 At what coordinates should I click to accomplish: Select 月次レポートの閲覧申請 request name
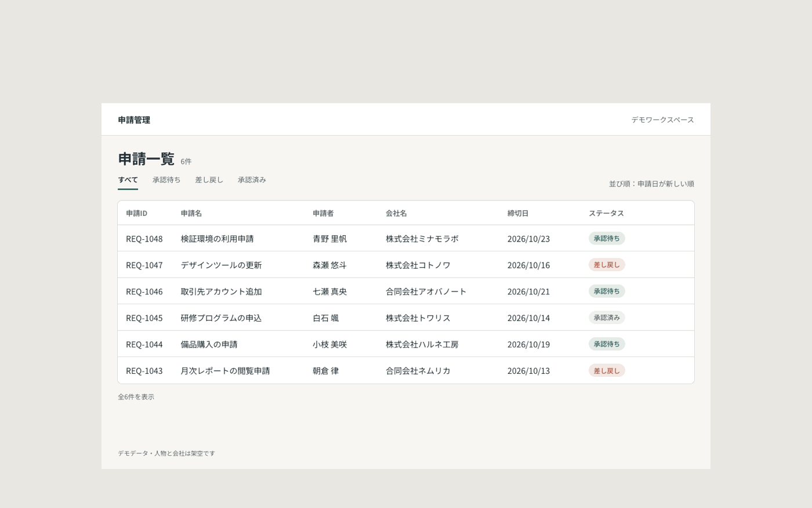pyautogui.click(x=225, y=371)
